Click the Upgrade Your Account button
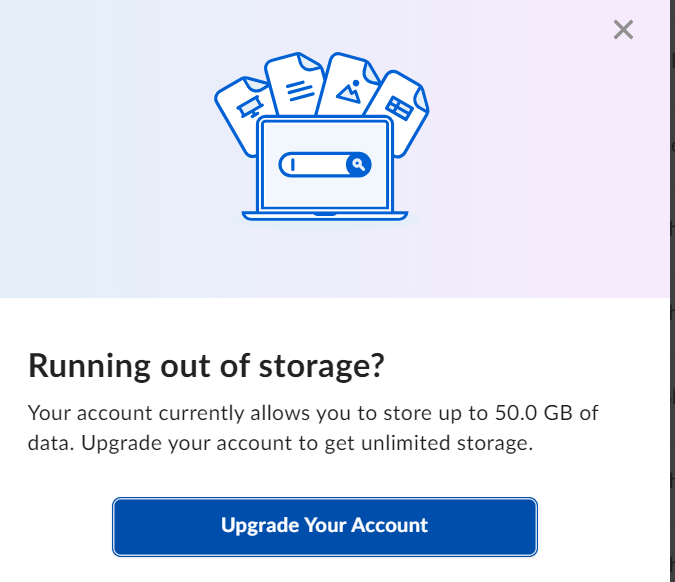 coord(325,526)
